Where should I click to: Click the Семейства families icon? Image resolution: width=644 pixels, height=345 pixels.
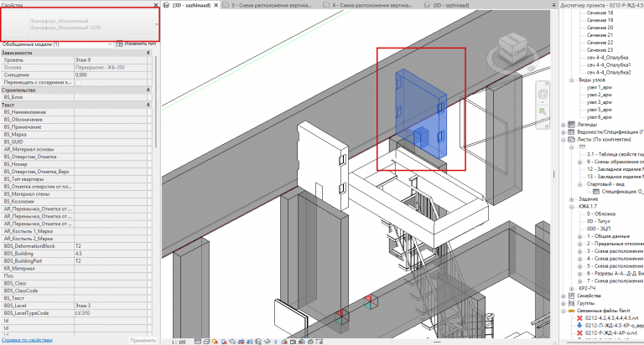(571, 296)
